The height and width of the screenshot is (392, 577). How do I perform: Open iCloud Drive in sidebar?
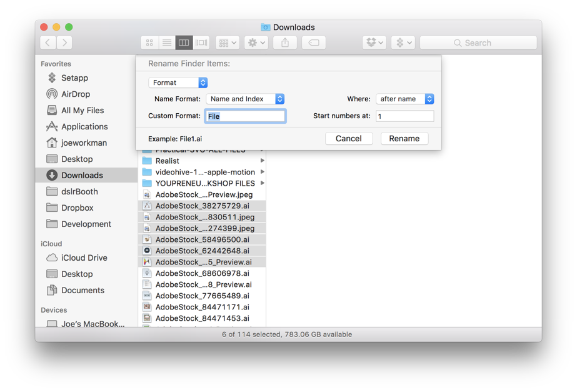point(86,258)
